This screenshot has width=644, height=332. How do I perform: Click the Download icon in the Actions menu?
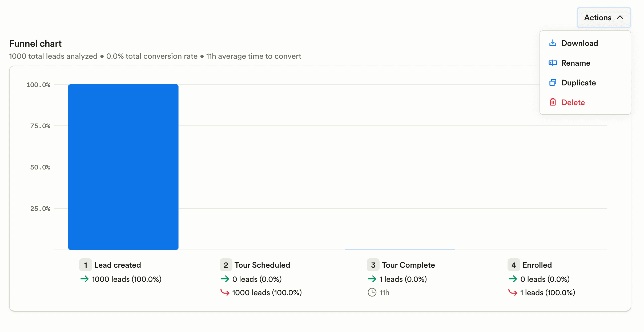[553, 43]
